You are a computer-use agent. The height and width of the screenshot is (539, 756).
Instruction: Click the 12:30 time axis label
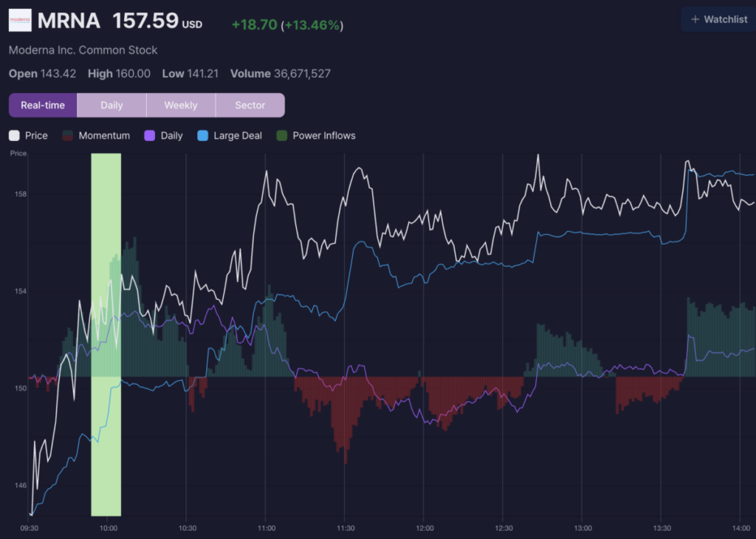(504, 528)
